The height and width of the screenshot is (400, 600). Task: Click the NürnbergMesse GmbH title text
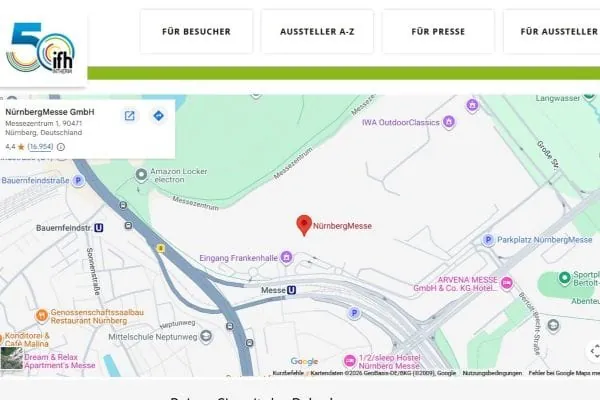tap(50, 112)
